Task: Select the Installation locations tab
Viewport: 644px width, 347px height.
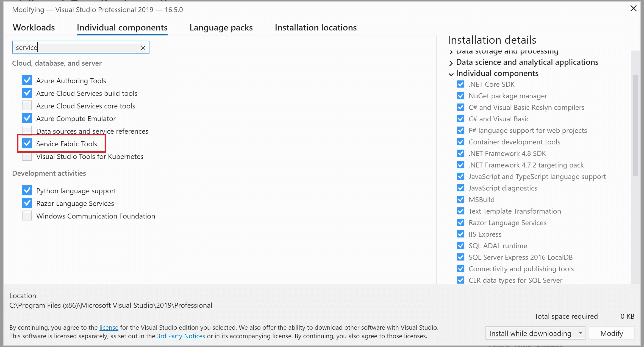Action: click(315, 27)
